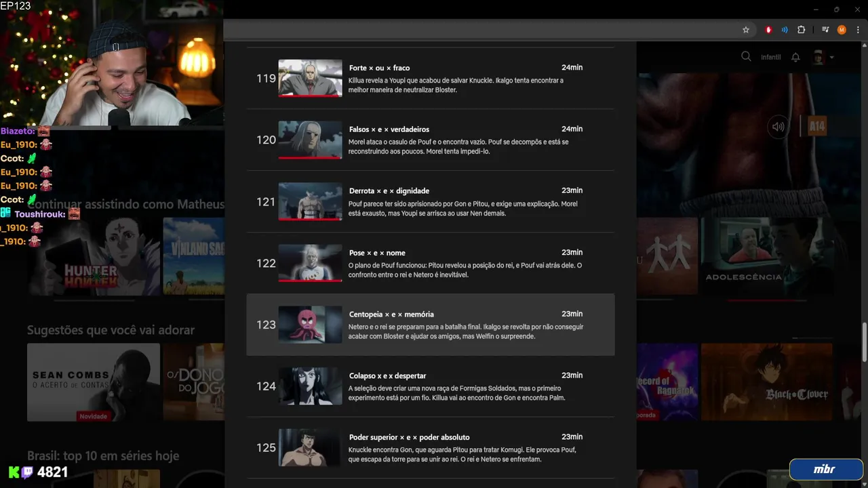Click the red progress bar under episode 122 thumbnail
Viewport: 868px width, 488px height.
pos(311,281)
